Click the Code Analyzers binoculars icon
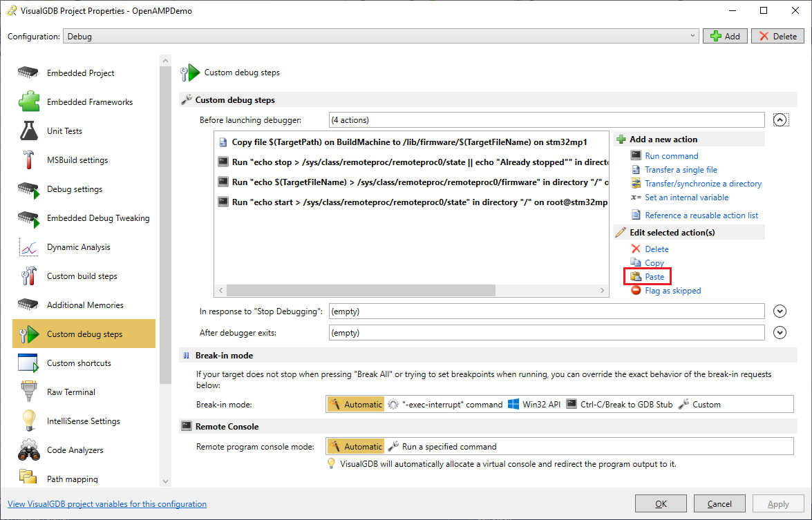The image size is (812, 520). click(28, 450)
